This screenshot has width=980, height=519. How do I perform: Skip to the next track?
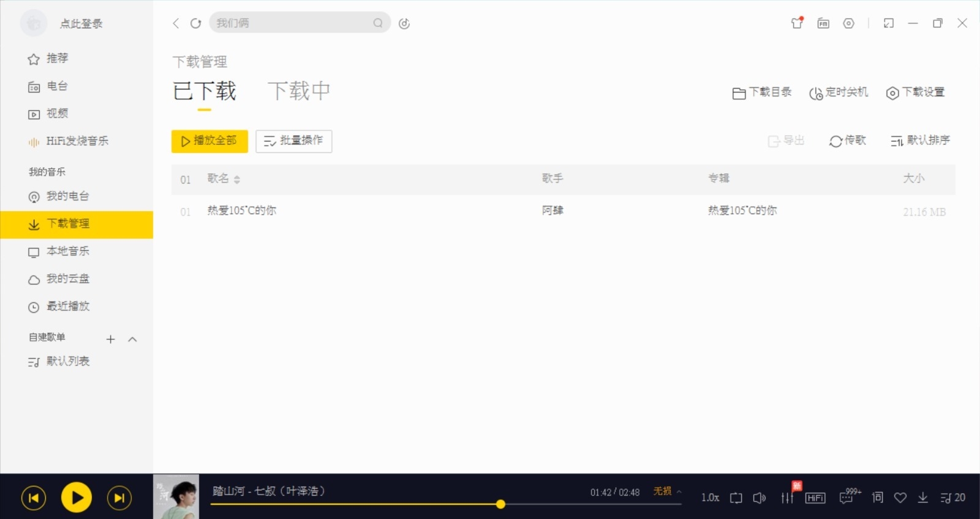click(119, 498)
